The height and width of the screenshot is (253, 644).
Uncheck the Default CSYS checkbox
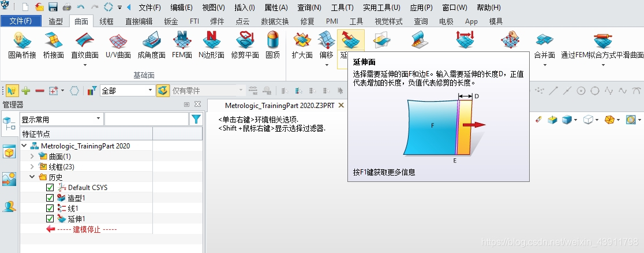point(50,187)
